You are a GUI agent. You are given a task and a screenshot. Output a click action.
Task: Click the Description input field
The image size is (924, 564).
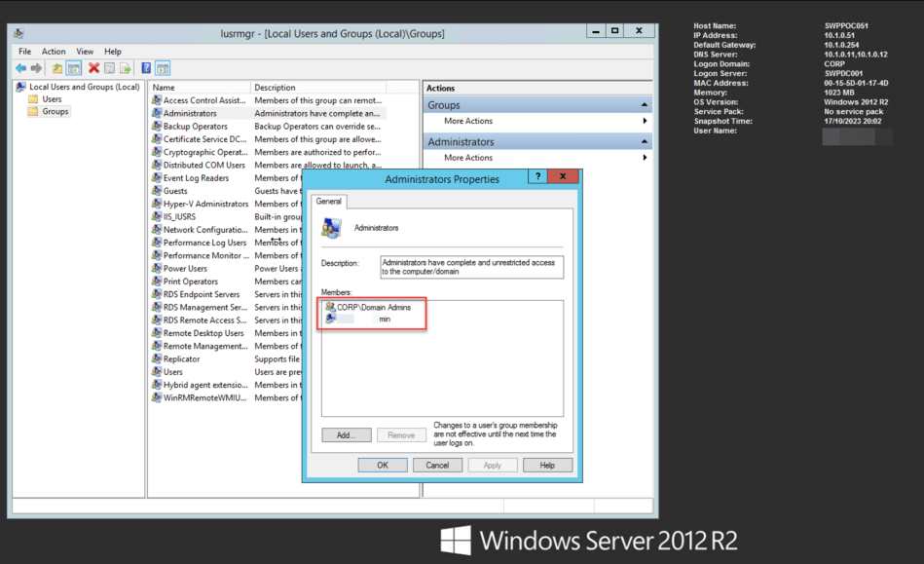click(x=471, y=266)
